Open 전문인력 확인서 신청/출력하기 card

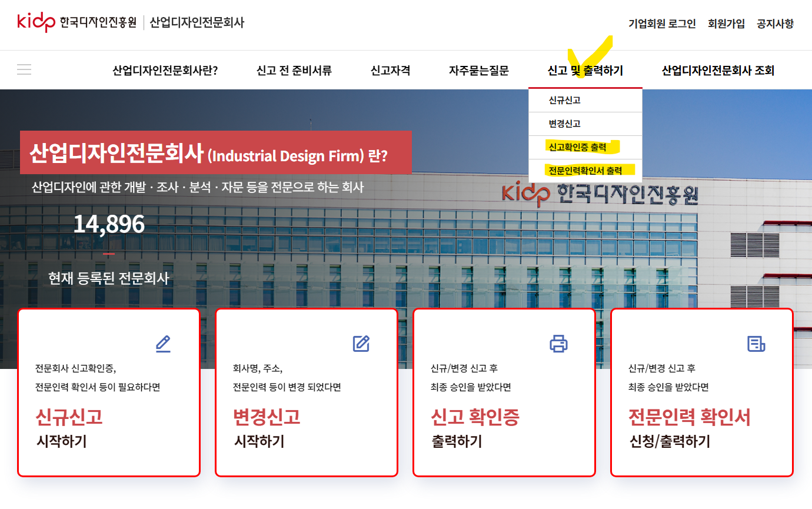click(x=702, y=392)
